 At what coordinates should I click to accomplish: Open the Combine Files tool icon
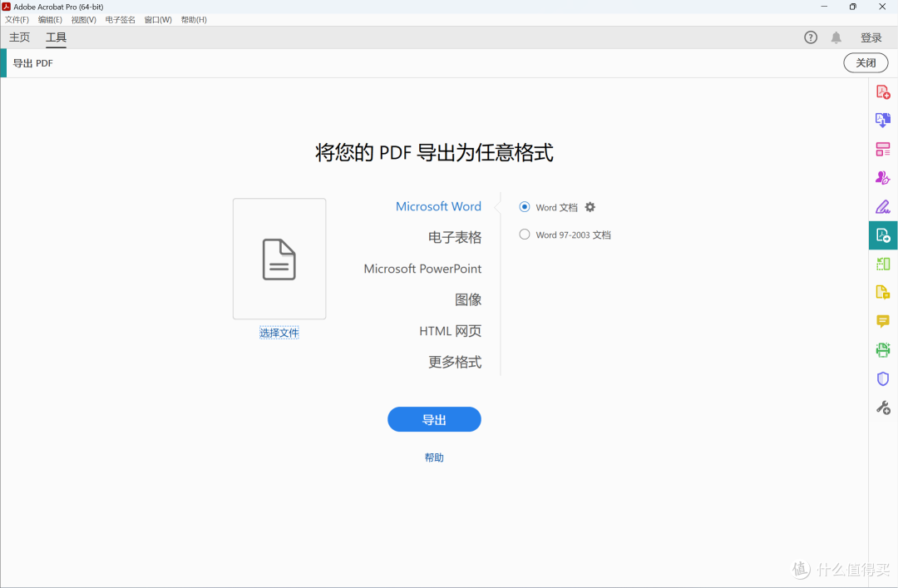pyautogui.click(x=882, y=121)
